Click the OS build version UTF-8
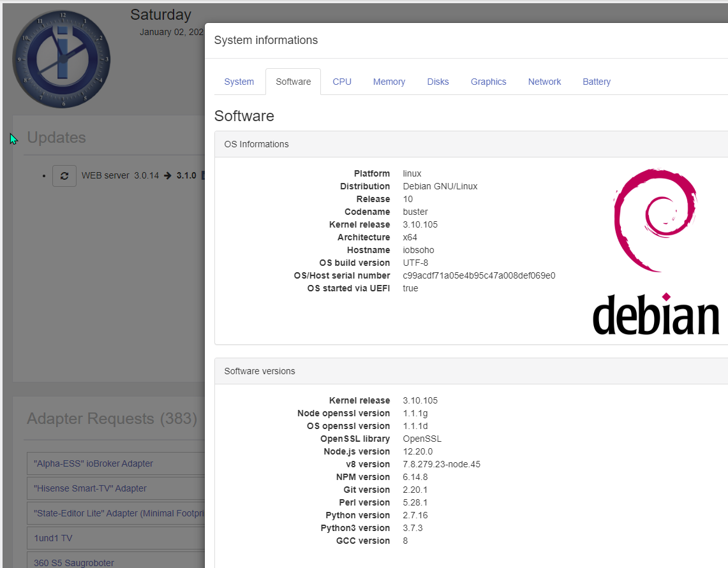 tap(415, 263)
